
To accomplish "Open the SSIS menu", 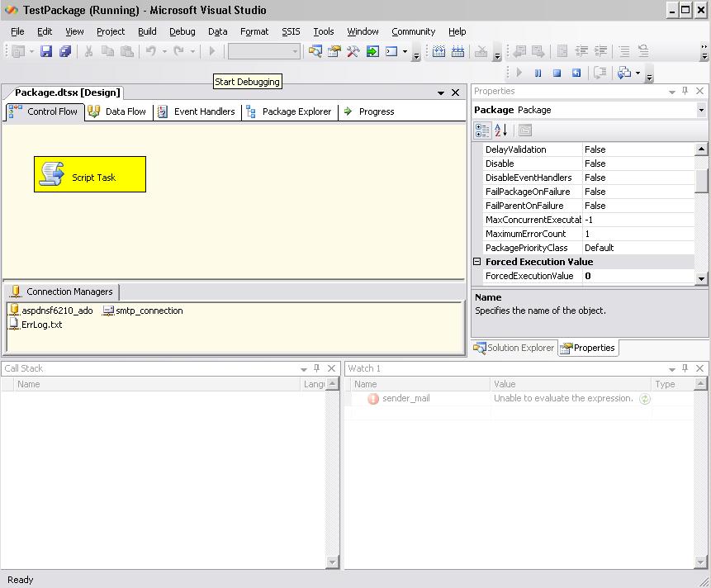I will (x=291, y=31).
